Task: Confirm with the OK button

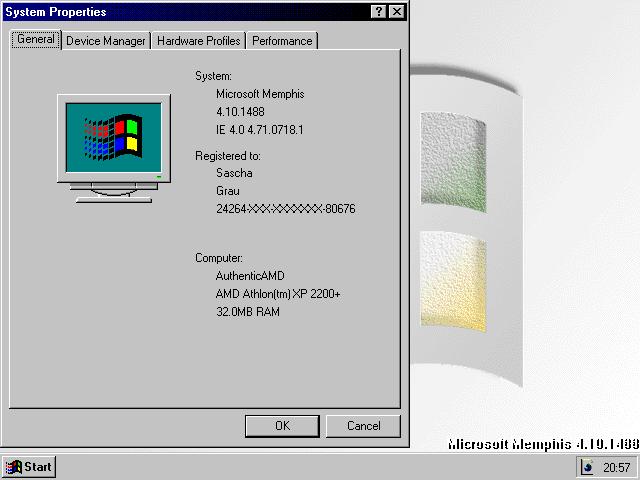Action: point(282,426)
